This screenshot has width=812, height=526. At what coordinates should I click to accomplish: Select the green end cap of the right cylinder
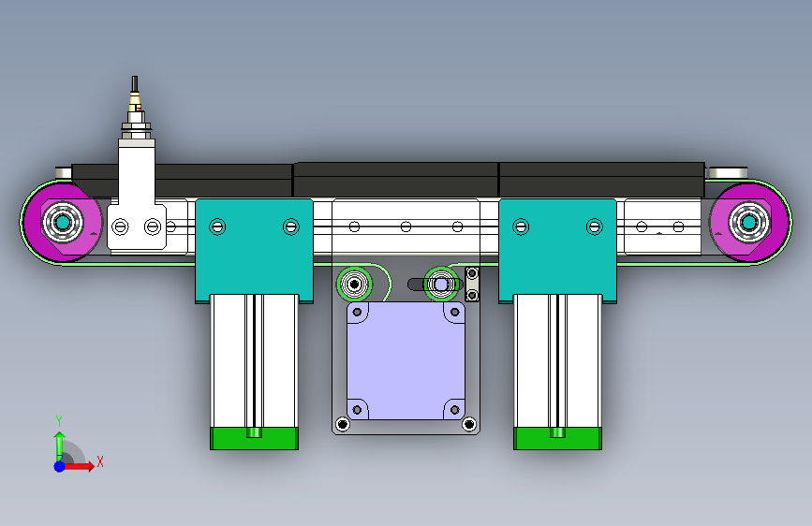pyautogui.click(x=557, y=439)
